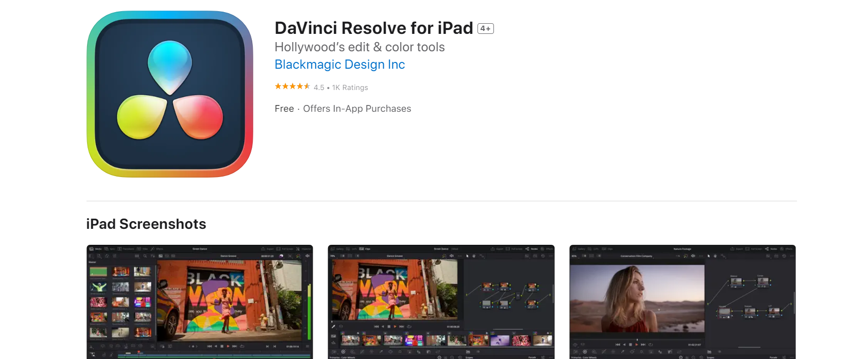Click the DaVinci Resolve app icon

click(170, 94)
